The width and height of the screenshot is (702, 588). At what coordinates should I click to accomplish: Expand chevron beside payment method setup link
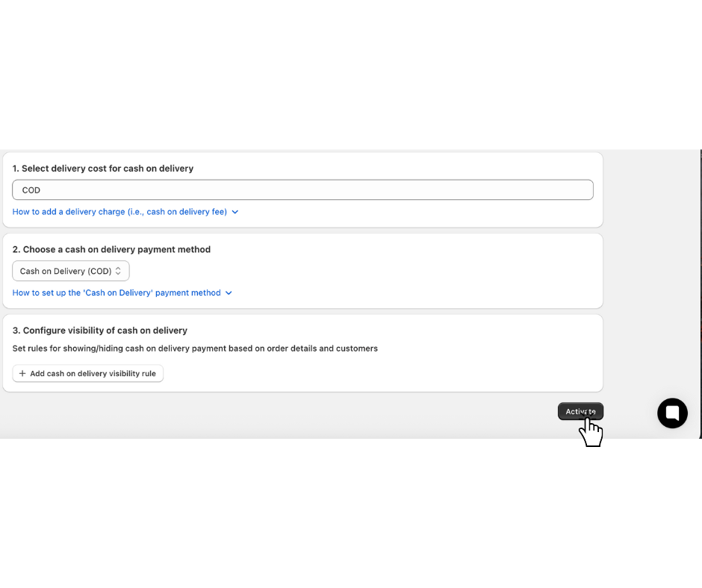pos(229,293)
